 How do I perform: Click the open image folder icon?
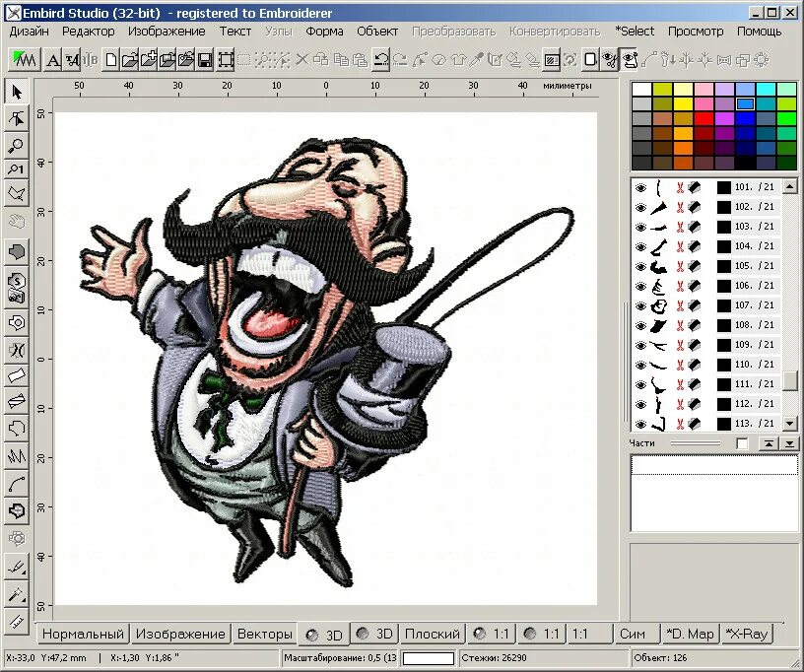[167, 60]
